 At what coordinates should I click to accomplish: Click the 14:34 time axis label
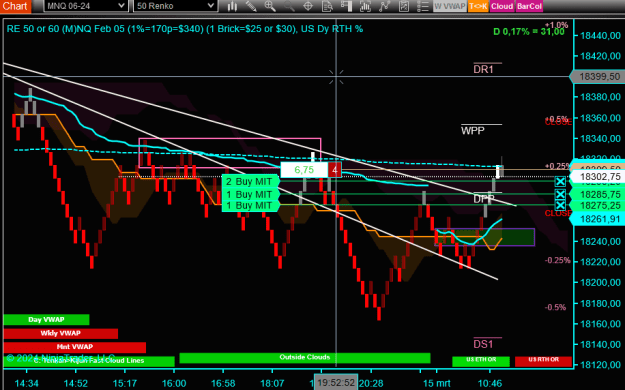click(x=27, y=383)
